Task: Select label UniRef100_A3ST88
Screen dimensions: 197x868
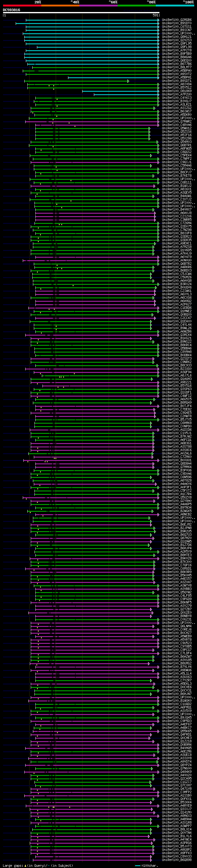Action: coord(177,447)
